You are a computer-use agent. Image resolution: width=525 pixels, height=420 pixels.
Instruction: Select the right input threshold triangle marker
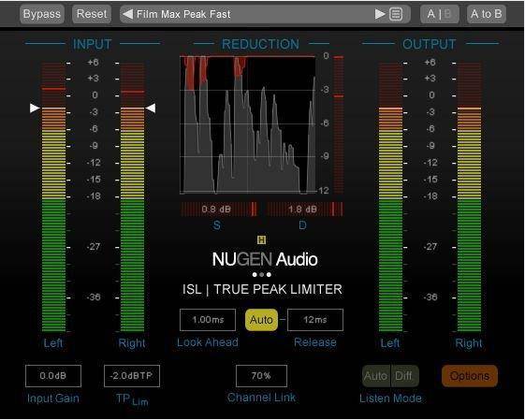coord(151,109)
